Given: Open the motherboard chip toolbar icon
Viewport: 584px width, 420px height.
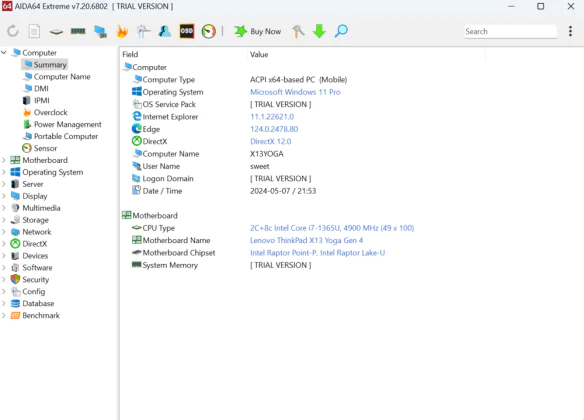Looking at the screenshot, I should 56,32.
